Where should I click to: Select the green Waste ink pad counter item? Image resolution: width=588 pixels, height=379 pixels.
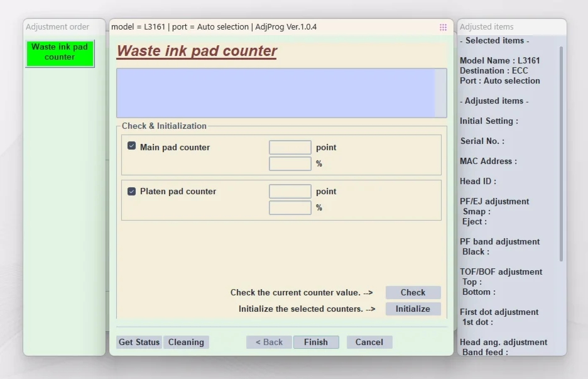60,52
